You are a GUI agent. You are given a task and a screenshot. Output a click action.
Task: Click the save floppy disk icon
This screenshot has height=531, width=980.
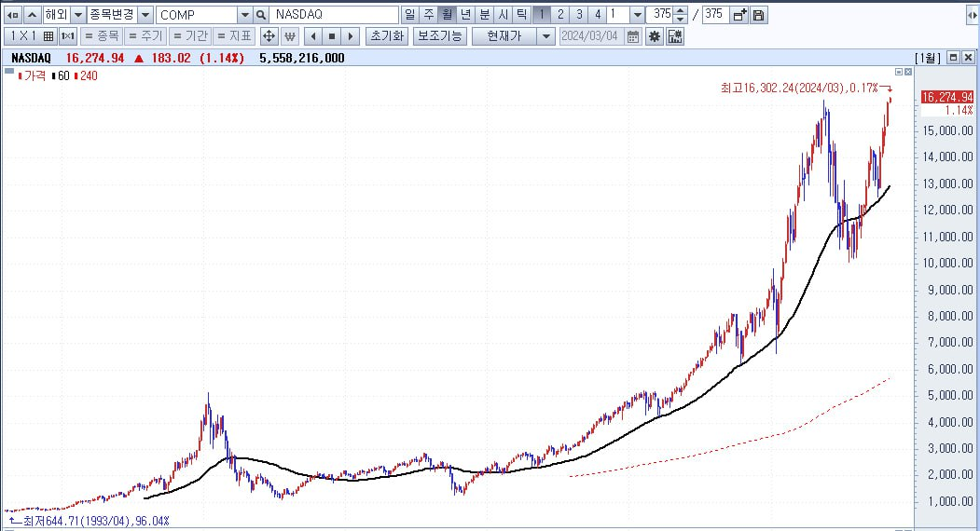[758, 15]
